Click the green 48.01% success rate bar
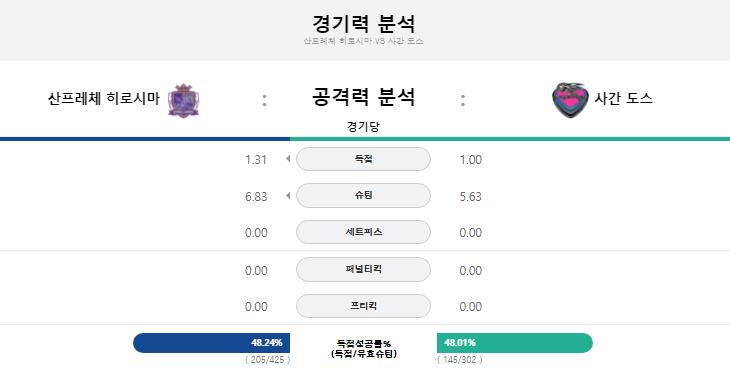Screen dimensions: 730x370 pyautogui.click(x=514, y=343)
